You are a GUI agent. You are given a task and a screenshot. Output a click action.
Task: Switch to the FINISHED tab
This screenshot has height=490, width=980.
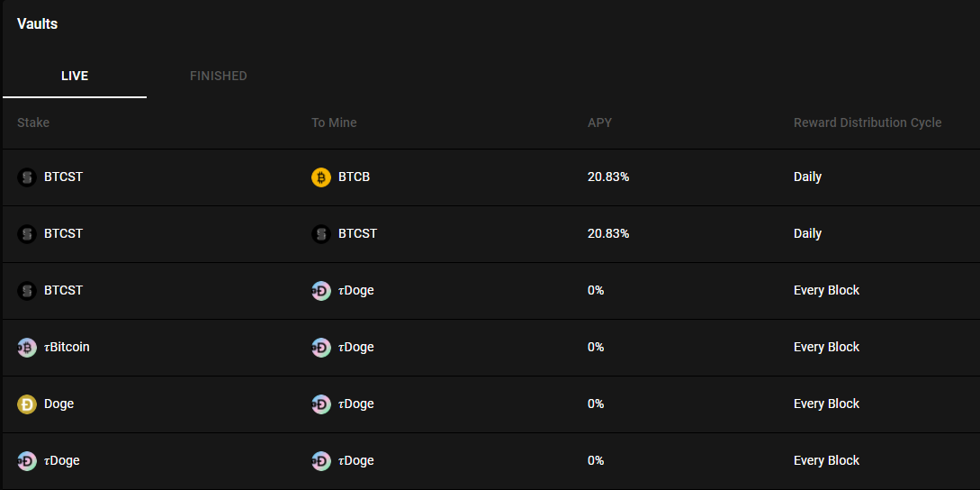click(x=218, y=76)
